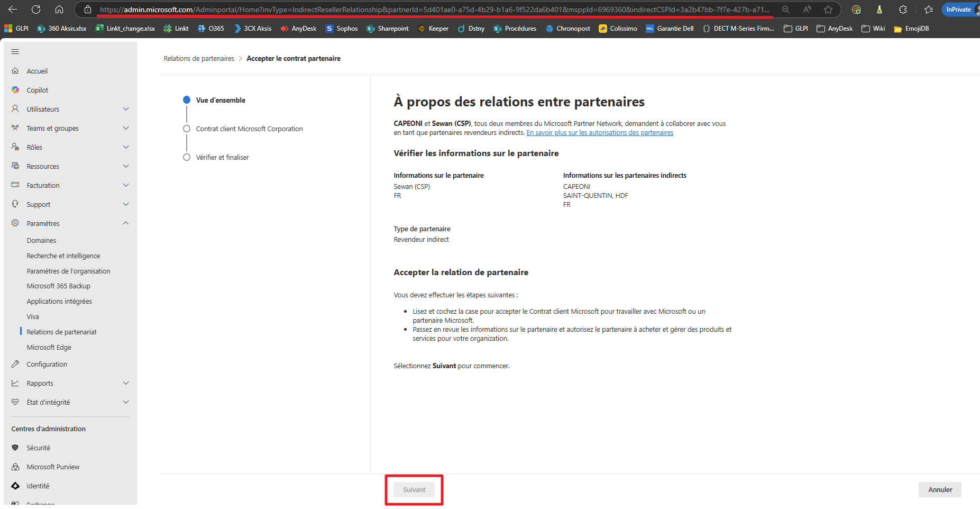
Task: Expand the Support chevron
Action: click(126, 204)
